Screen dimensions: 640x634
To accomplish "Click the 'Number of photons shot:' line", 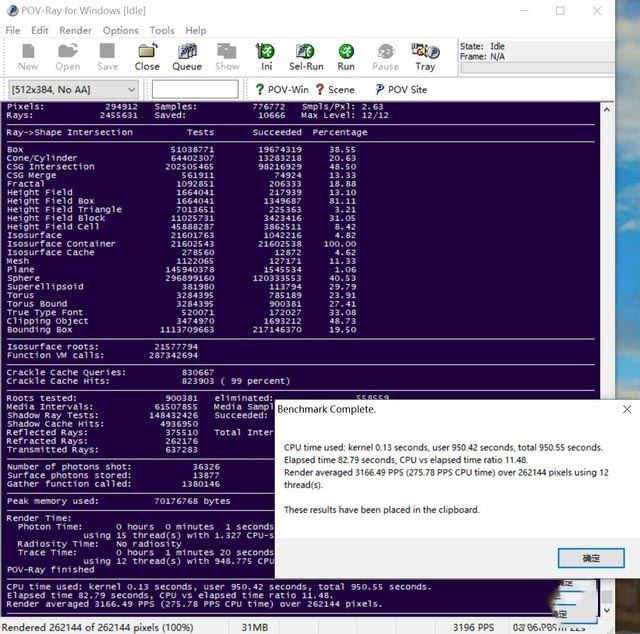I will (113, 467).
